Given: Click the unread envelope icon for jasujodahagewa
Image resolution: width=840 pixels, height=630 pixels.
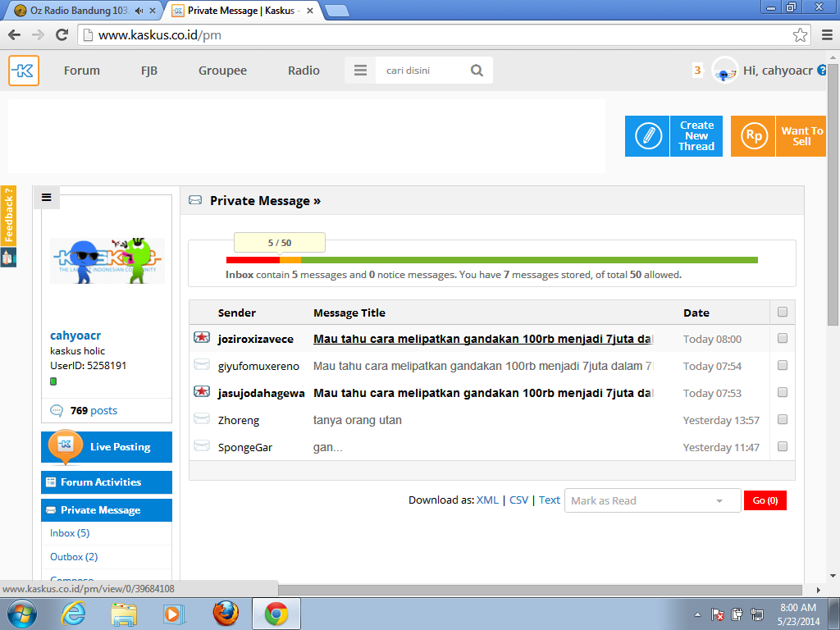Looking at the screenshot, I should pos(202,391).
